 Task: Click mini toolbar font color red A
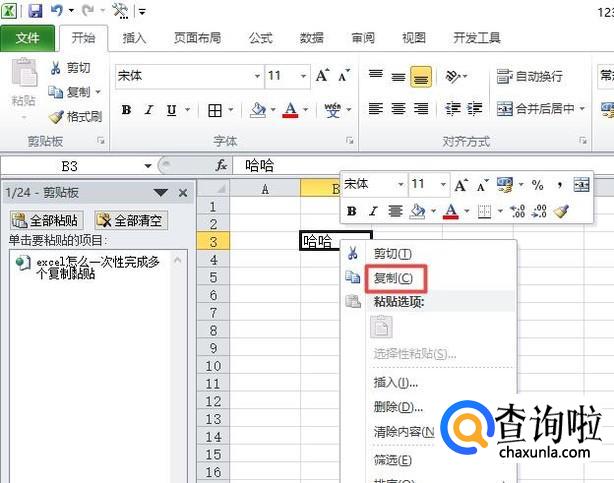(451, 212)
